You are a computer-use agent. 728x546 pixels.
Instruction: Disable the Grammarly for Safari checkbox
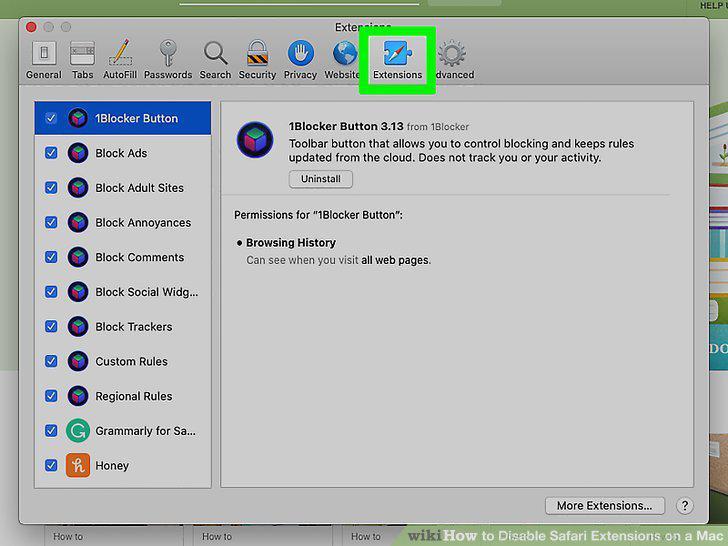[x=51, y=430]
